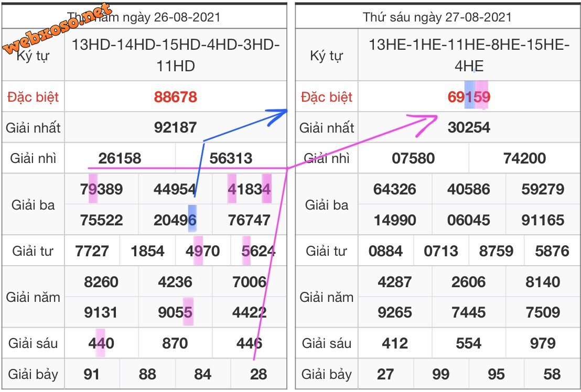Choose fourth prize number 0713

441,251
